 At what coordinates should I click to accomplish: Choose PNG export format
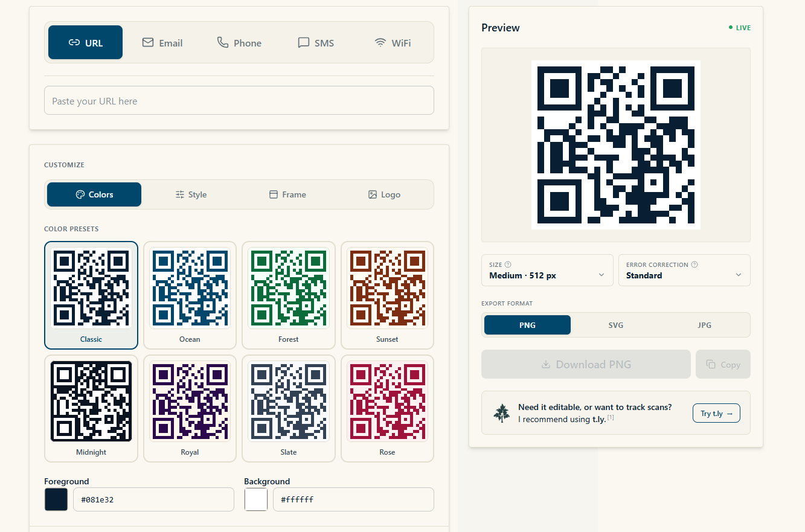(x=527, y=325)
